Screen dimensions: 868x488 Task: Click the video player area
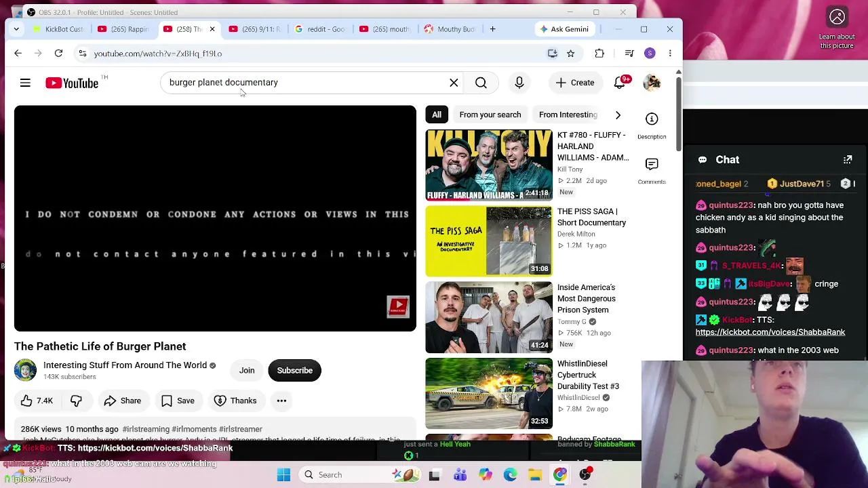pos(215,218)
